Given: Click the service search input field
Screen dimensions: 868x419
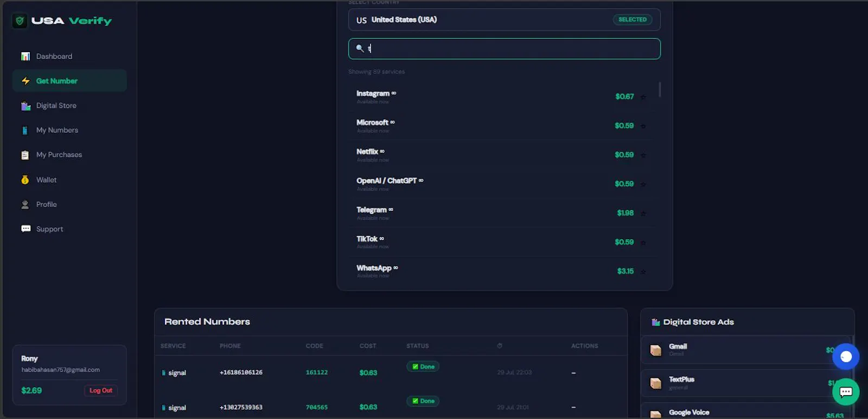Looking at the screenshot, I should [x=505, y=49].
